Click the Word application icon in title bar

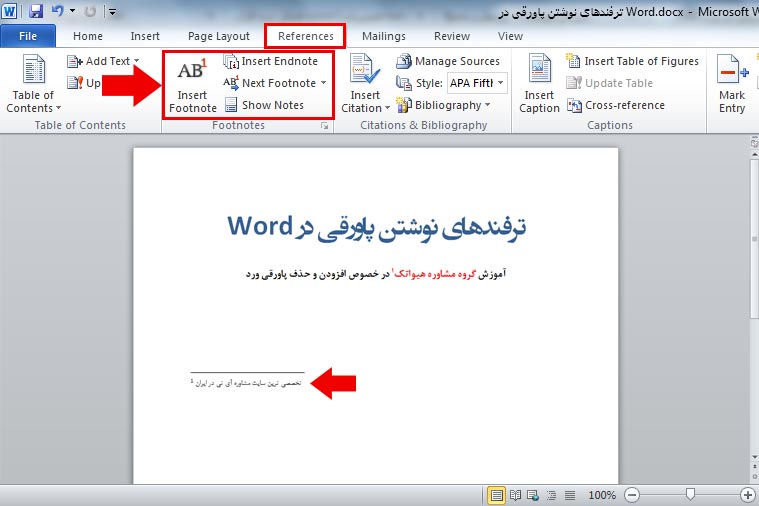pyautogui.click(x=9, y=11)
